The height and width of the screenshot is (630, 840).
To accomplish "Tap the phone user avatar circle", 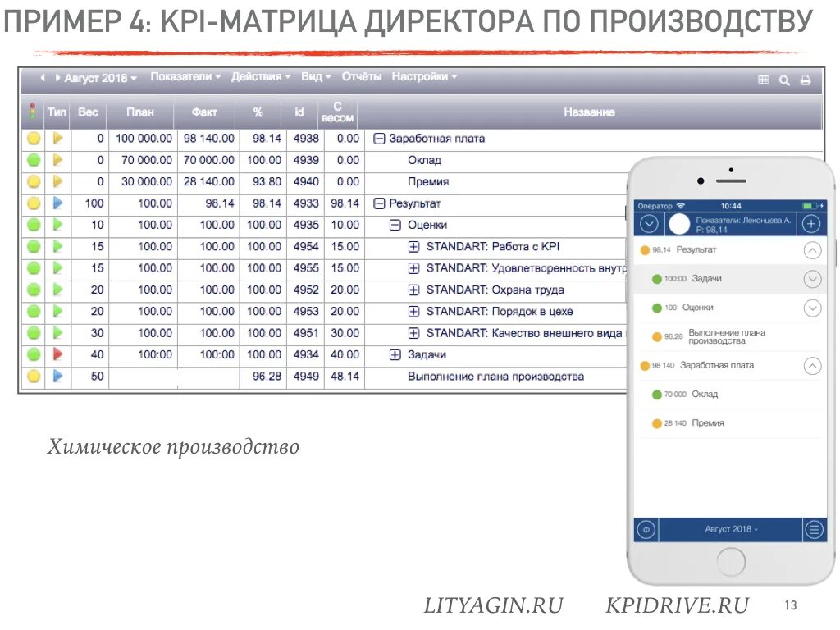I will (679, 224).
